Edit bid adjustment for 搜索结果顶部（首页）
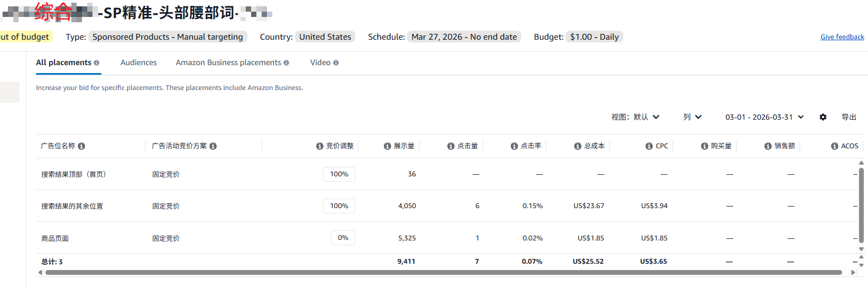 click(339, 174)
